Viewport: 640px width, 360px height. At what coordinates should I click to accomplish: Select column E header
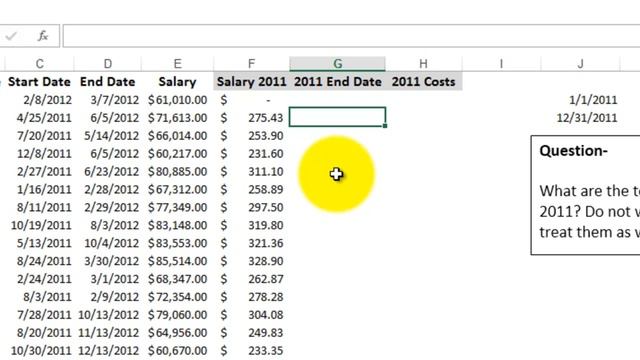[x=177, y=64]
